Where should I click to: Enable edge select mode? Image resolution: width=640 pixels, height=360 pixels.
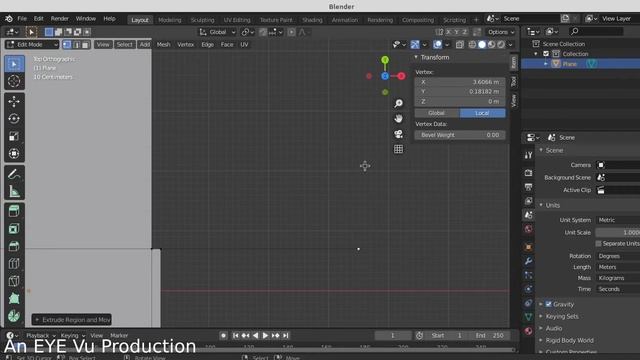coord(76,44)
